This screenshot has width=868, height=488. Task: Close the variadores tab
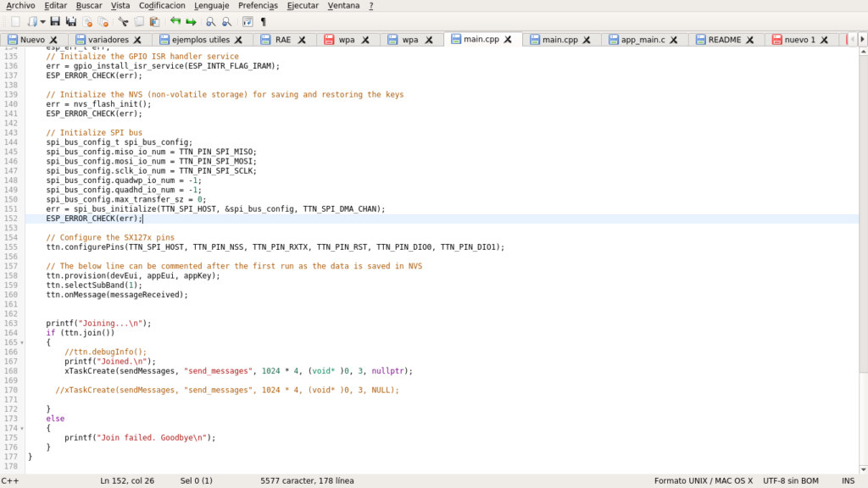[137, 40]
